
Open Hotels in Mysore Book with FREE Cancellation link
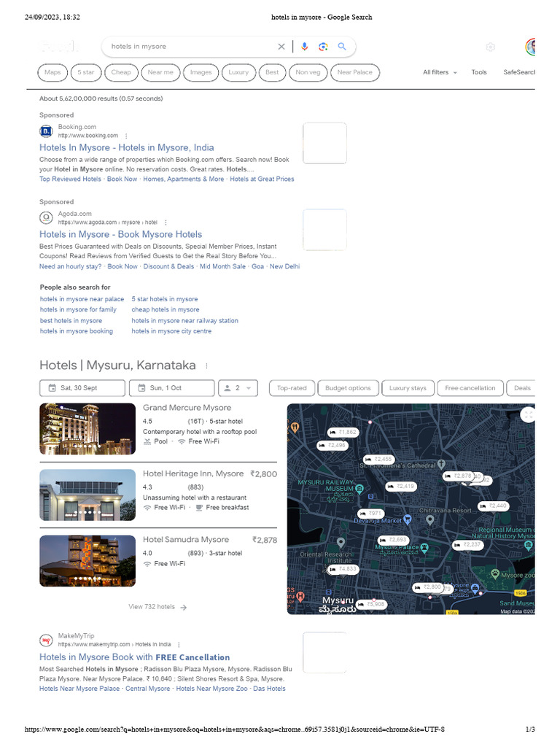click(134, 657)
